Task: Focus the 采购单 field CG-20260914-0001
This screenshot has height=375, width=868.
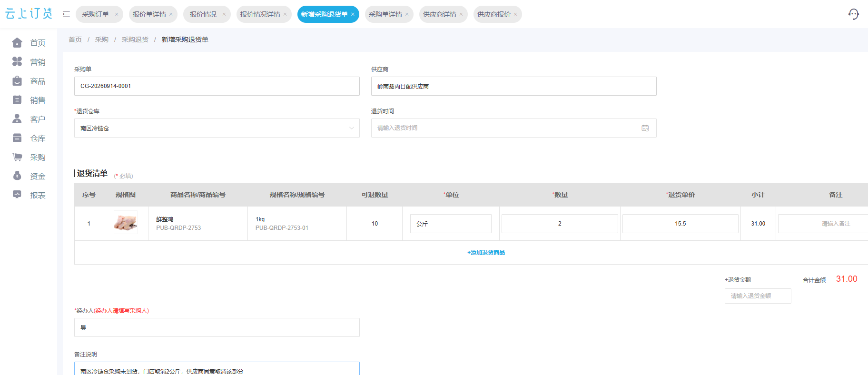Action: (217, 86)
